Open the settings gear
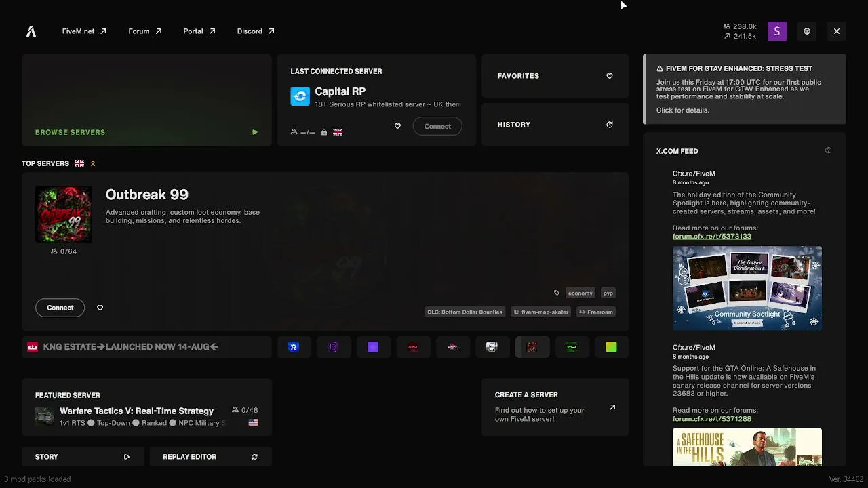The width and height of the screenshot is (868, 488). [x=807, y=31]
